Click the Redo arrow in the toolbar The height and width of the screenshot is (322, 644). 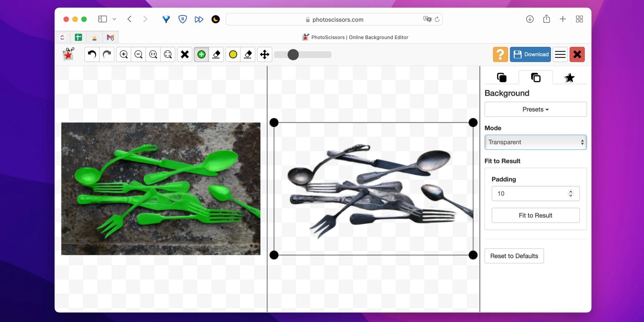107,54
